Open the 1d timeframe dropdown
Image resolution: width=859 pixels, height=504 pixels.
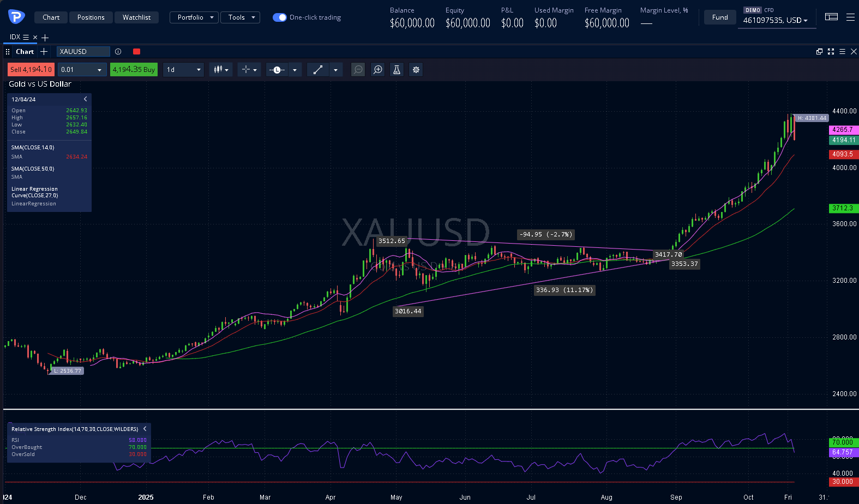184,70
